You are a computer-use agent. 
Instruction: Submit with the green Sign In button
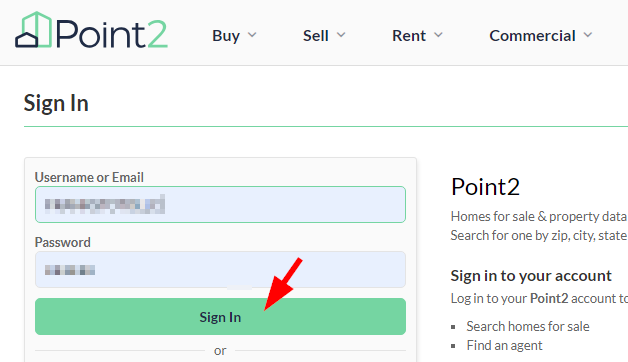[220, 316]
